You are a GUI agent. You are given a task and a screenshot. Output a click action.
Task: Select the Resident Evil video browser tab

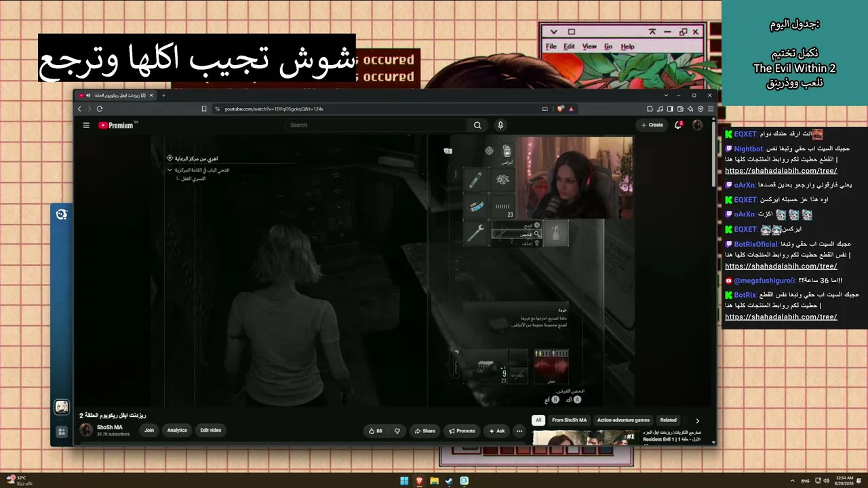117,96
